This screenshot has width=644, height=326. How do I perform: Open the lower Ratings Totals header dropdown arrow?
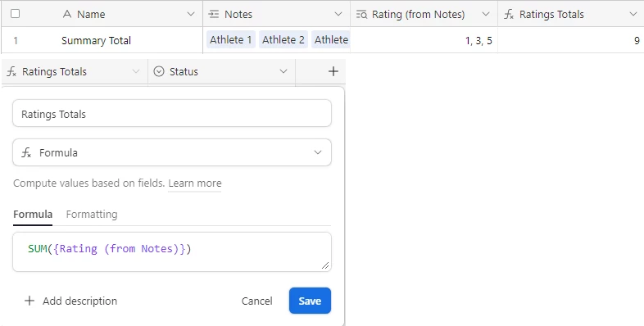(135, 71)
